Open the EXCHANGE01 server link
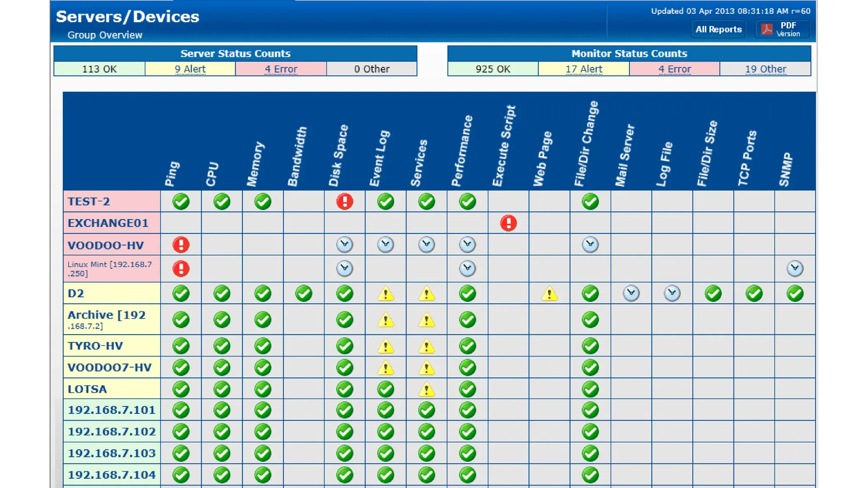 tap(108, 223)
